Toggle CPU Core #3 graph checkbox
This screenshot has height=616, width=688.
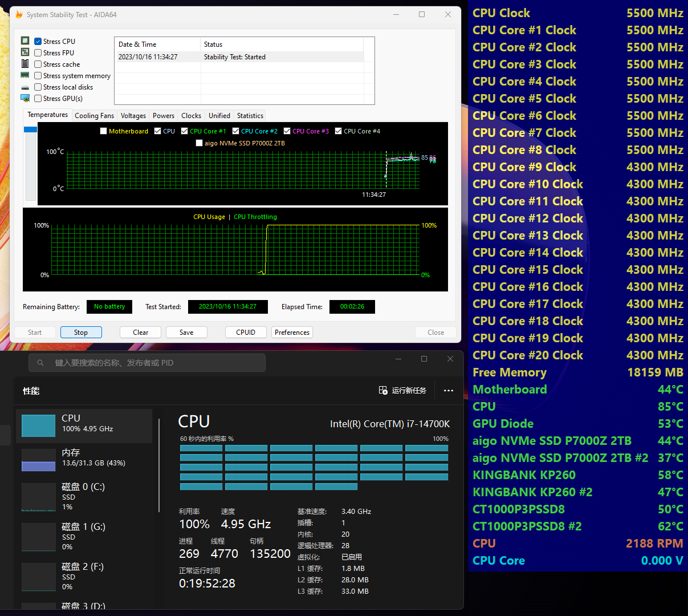287,131
